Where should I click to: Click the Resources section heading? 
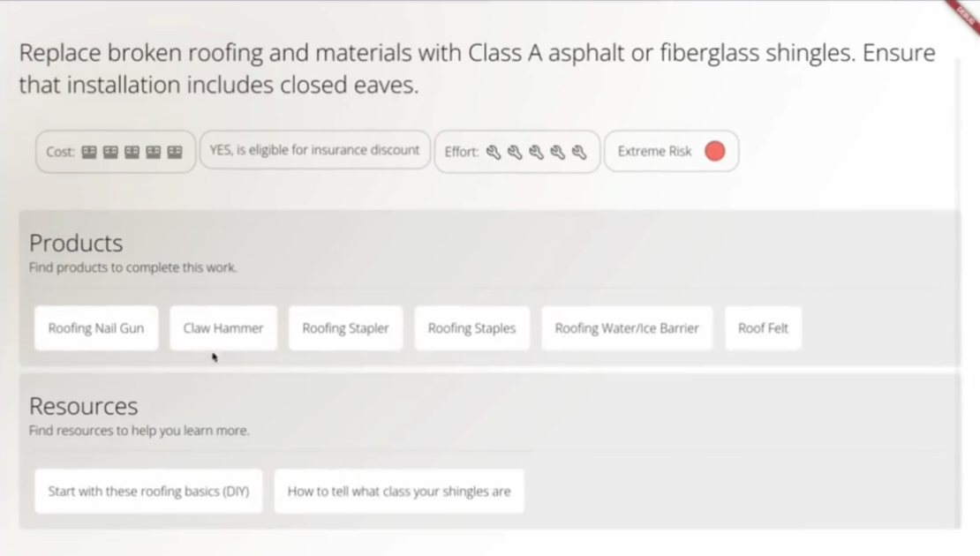click(x=83, y=406)
